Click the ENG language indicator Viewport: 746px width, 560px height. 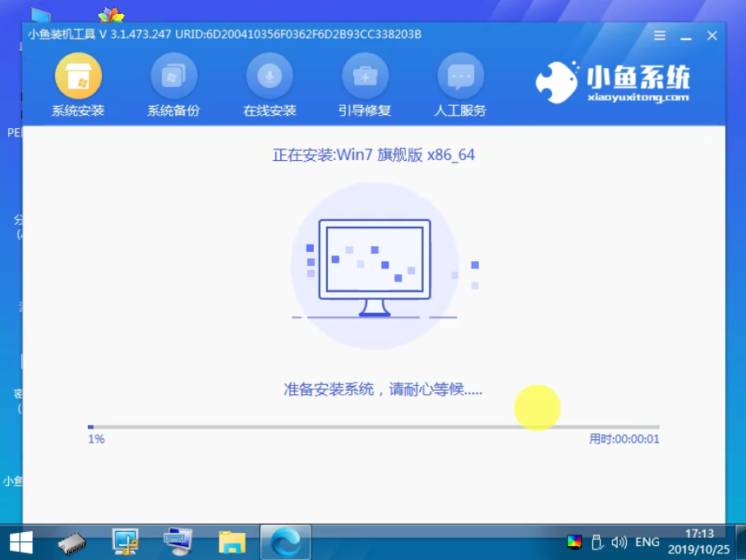(647, 542)
